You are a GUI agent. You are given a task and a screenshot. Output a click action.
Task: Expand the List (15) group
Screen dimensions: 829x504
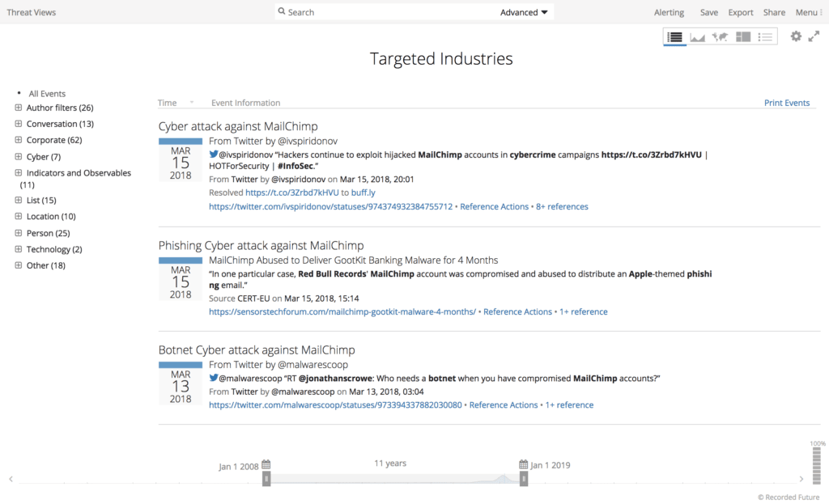tap(18, 201)
